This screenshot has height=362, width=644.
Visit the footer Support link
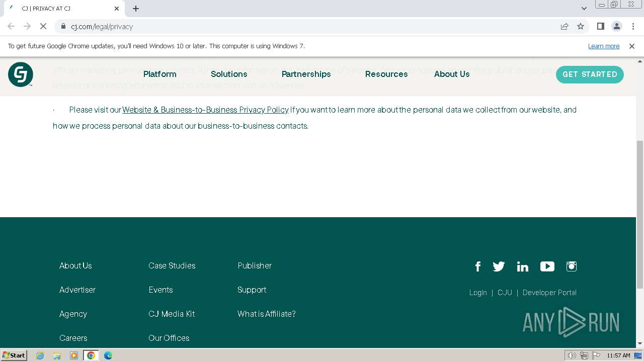[x=252, y=290]
